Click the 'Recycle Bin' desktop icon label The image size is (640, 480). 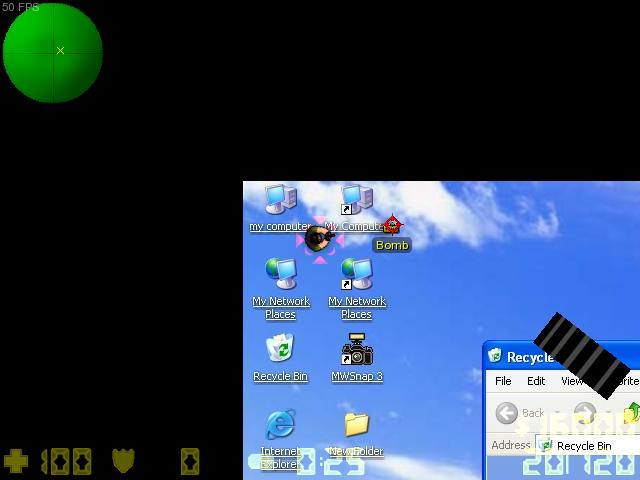pos(280,376)
